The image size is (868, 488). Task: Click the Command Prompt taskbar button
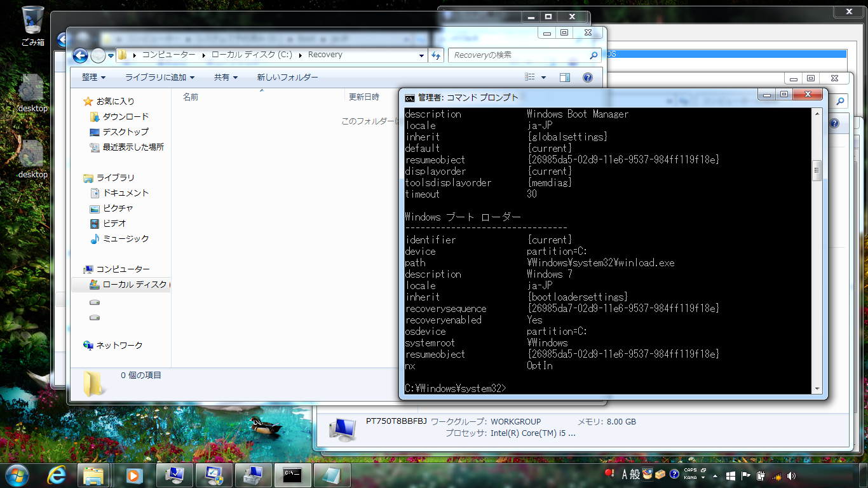293,475
